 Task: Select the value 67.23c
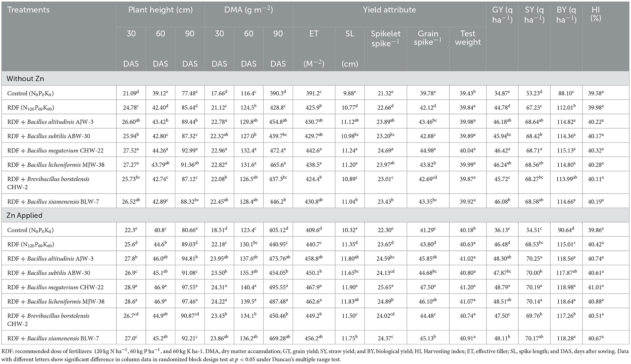point(534,107)
